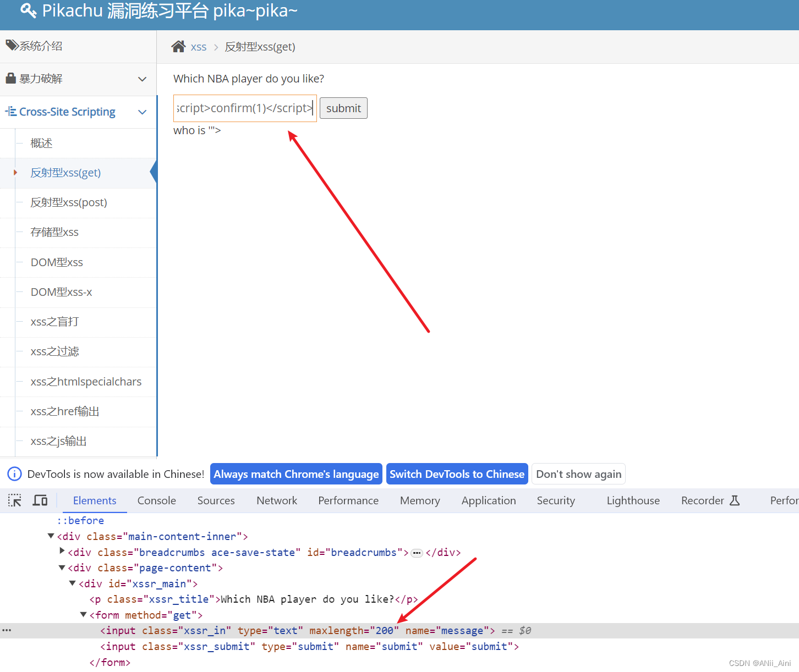Expand the collapsed breadcrumbs div ellipsis

417,553
